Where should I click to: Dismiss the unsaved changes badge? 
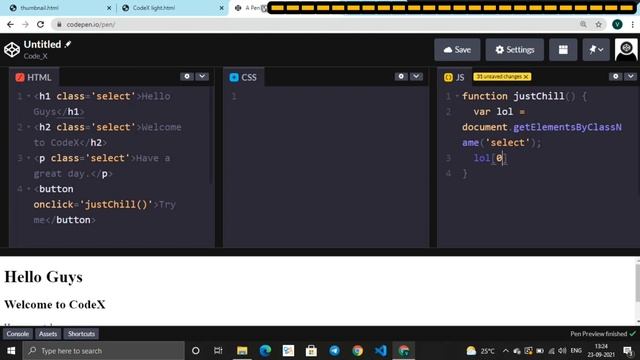coord(526,77)
